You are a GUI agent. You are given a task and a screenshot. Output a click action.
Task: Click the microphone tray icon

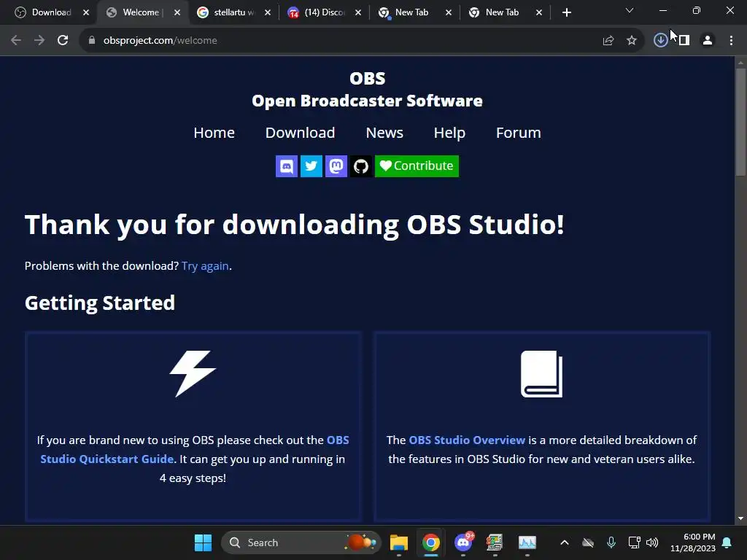[x=611, y=542]
